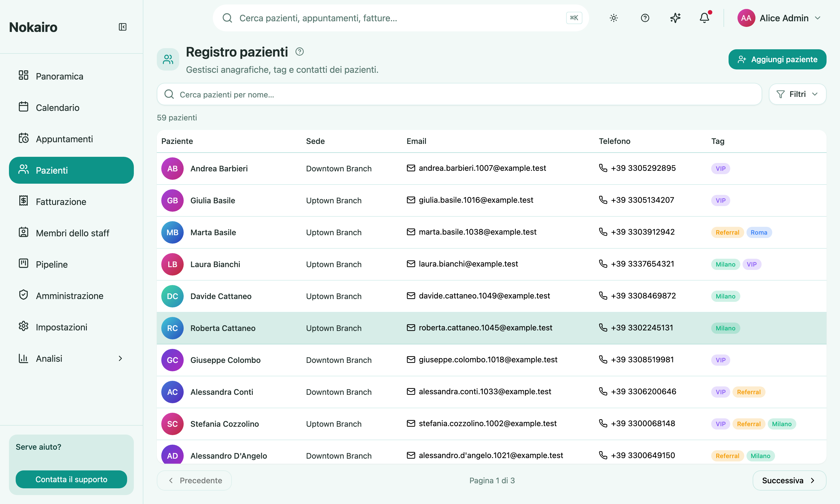Viewport: 840px width, 504px height.
Task: Open the AI sparkles assistant icon
Action: click(x=675, y=18)
